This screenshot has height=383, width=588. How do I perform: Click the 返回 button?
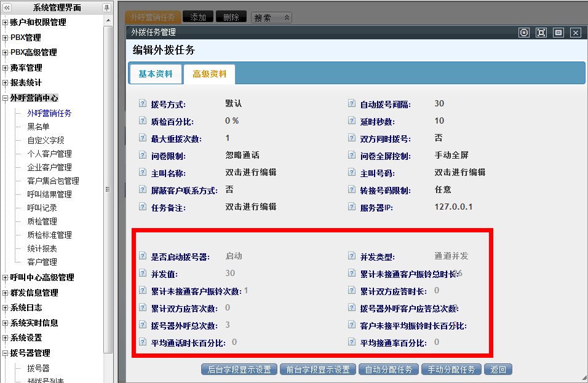[x=498, y=369]
